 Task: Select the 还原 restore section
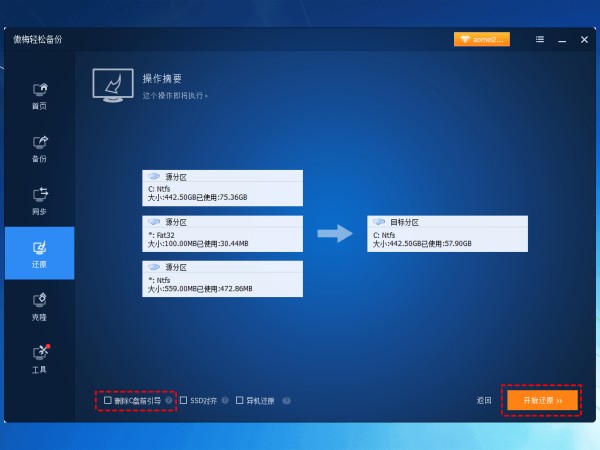(39, 253)
